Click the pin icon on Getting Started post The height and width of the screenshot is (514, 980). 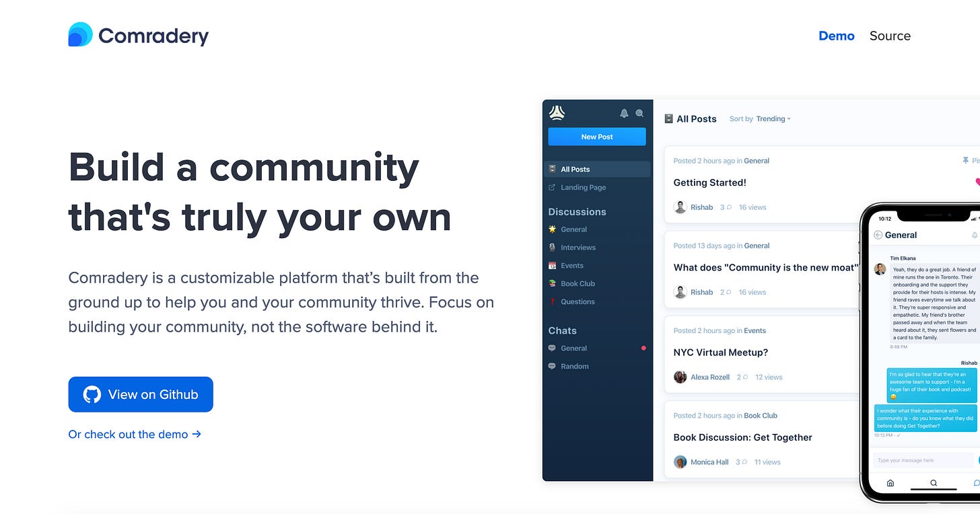(x=966, y=161)
